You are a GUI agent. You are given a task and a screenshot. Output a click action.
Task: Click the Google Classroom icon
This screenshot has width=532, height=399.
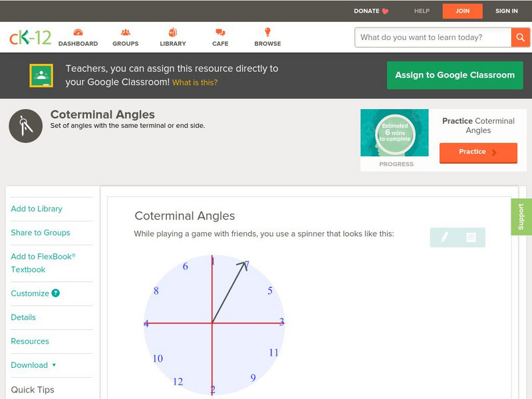(41, 75)
